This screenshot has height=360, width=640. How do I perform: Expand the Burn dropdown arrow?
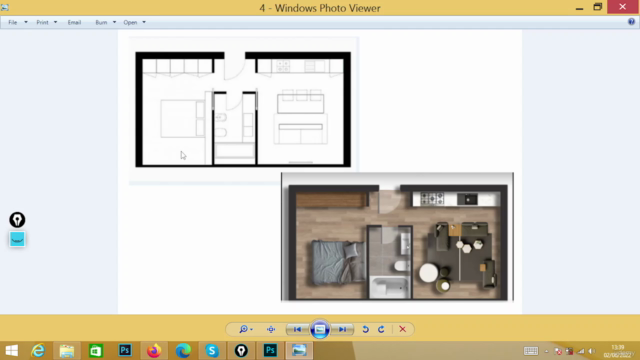tap(114, 22)
